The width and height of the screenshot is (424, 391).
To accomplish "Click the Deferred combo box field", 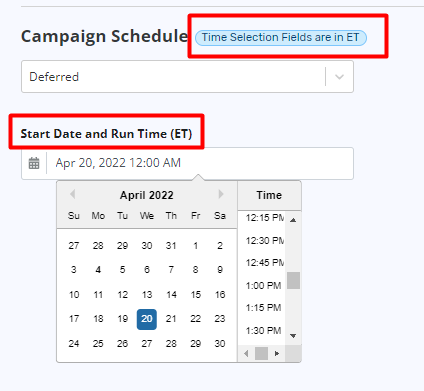I will [187, 77].
